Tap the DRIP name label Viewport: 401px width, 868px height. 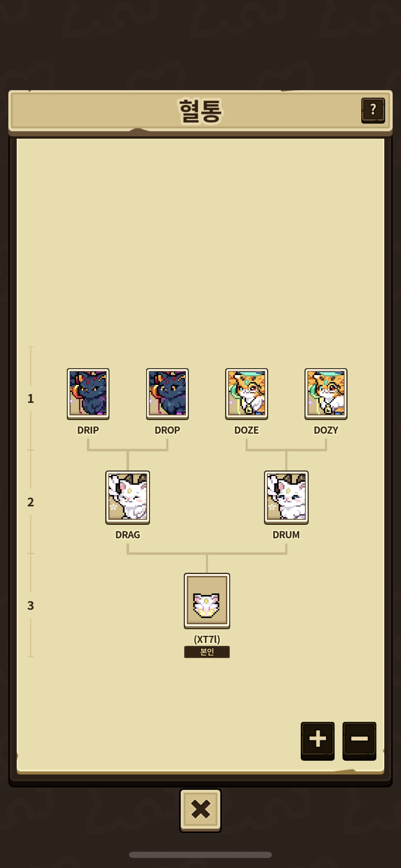coord(88,430)
